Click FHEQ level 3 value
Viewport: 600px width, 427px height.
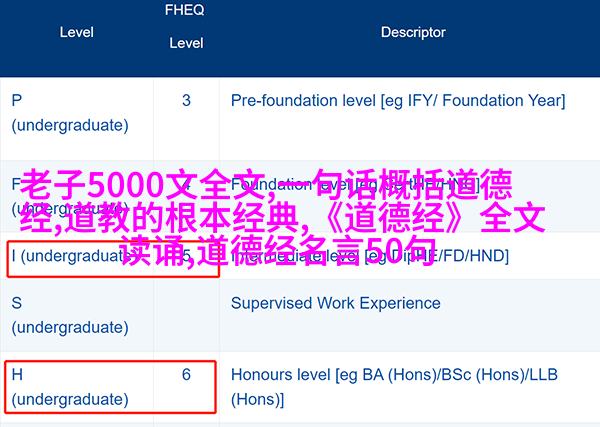[186, 101]
